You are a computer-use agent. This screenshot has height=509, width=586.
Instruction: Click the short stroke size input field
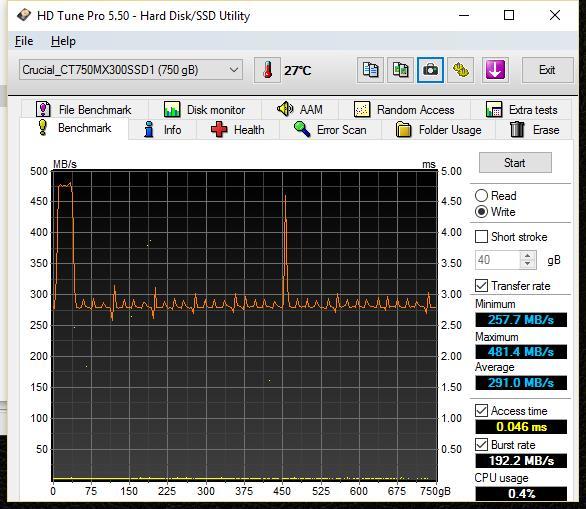pyautogui.click(x=497, y=260)
